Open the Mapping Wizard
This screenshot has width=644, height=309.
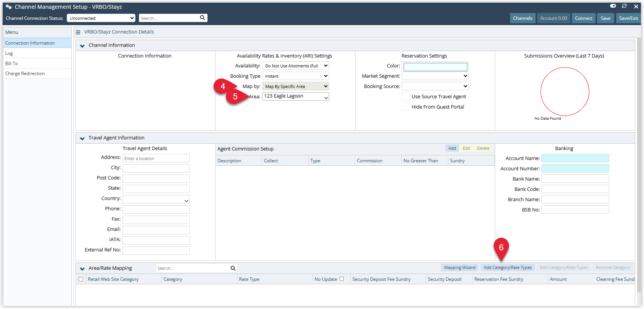click(x=460, y=268)
